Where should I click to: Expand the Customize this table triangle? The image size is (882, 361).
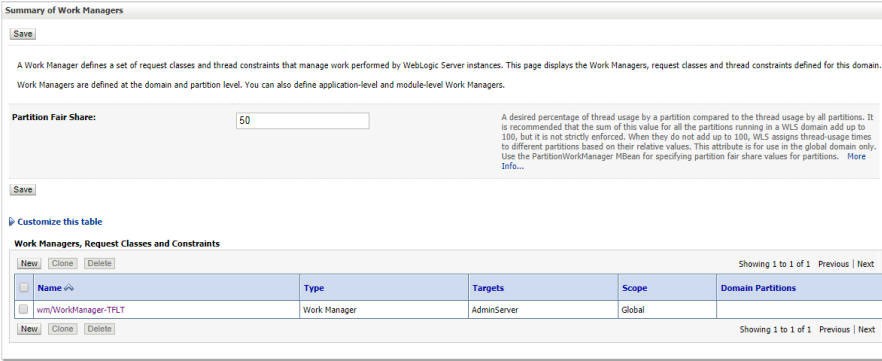coord(12,222)
